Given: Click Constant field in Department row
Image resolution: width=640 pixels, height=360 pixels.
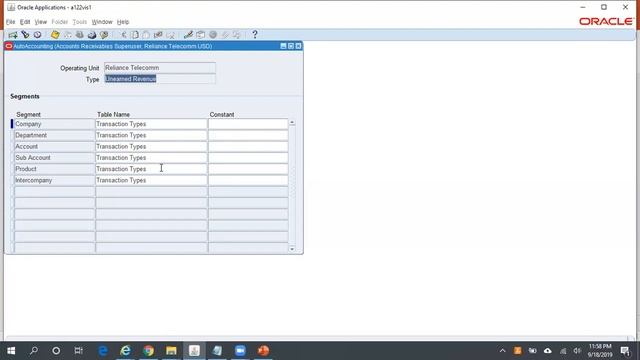Looking at the screenshot, I should click(248, 135).
